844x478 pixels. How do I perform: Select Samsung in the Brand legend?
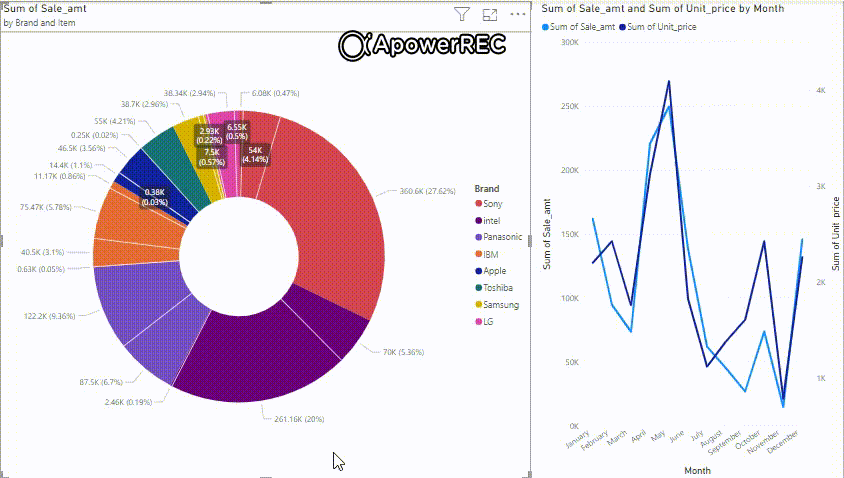[x=497, y=305]
